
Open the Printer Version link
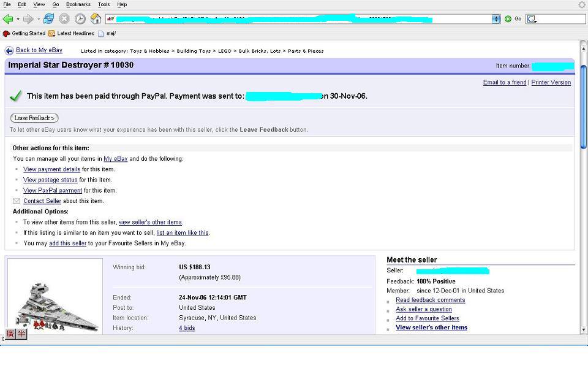tap(551, 82)
